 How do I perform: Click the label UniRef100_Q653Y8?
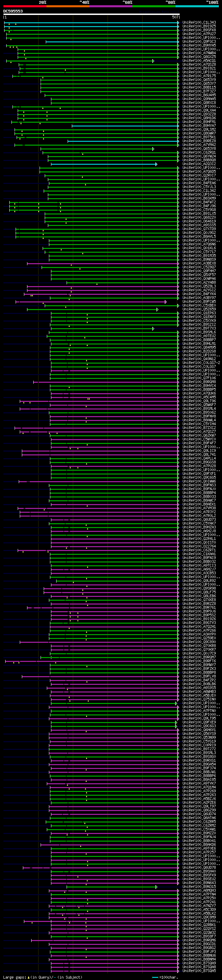pyautogui.click(x=199, y=148)
